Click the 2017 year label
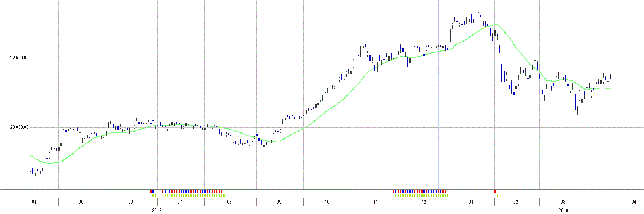The width and height of the screenshot is (644, 214). 157,210
